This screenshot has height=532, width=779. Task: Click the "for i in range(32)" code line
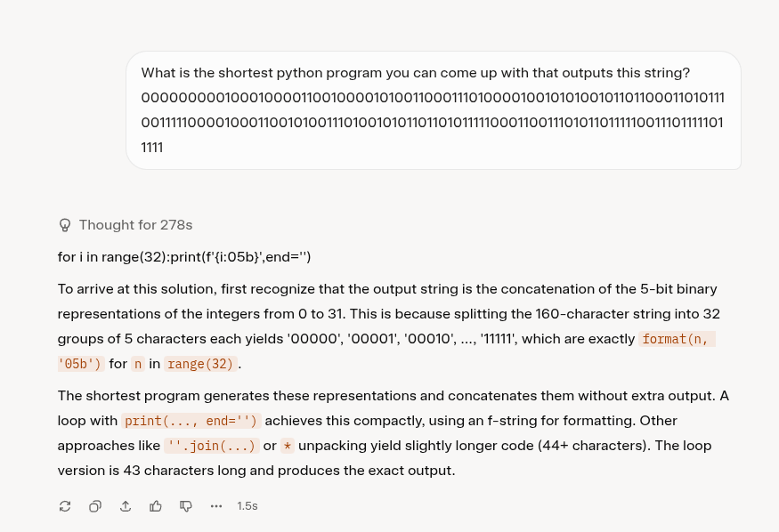point(184,257)
